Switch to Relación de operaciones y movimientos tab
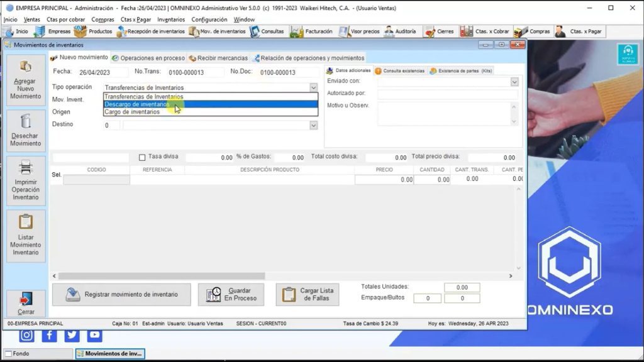Image resolution: width=644 pixels, height=362 pixels. (x=308, y=58)
